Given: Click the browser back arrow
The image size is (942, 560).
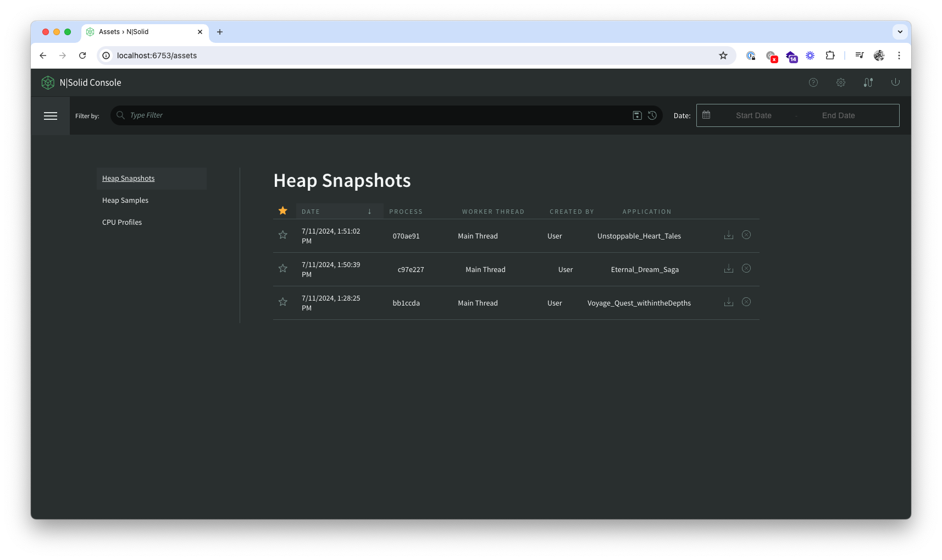Looking at the screenshot, I should 43,56.
